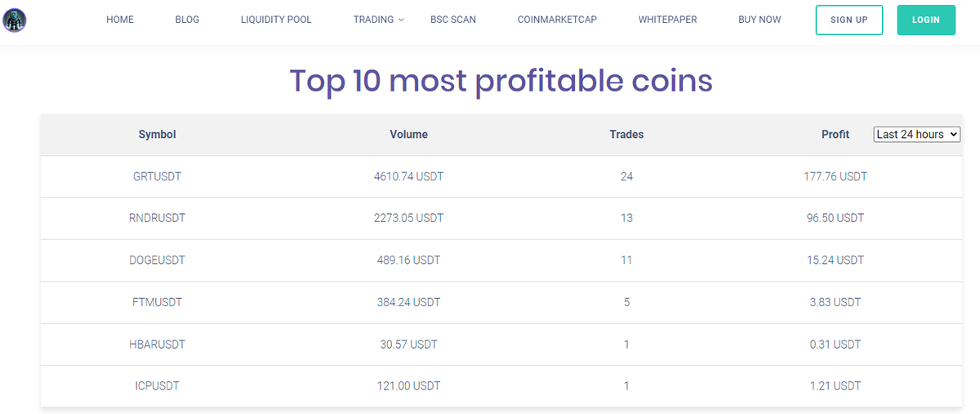980x414 pixels.
Task: Visit the COINMARKETCAP link
Action: pyautogui.click(x=557, y=20)
